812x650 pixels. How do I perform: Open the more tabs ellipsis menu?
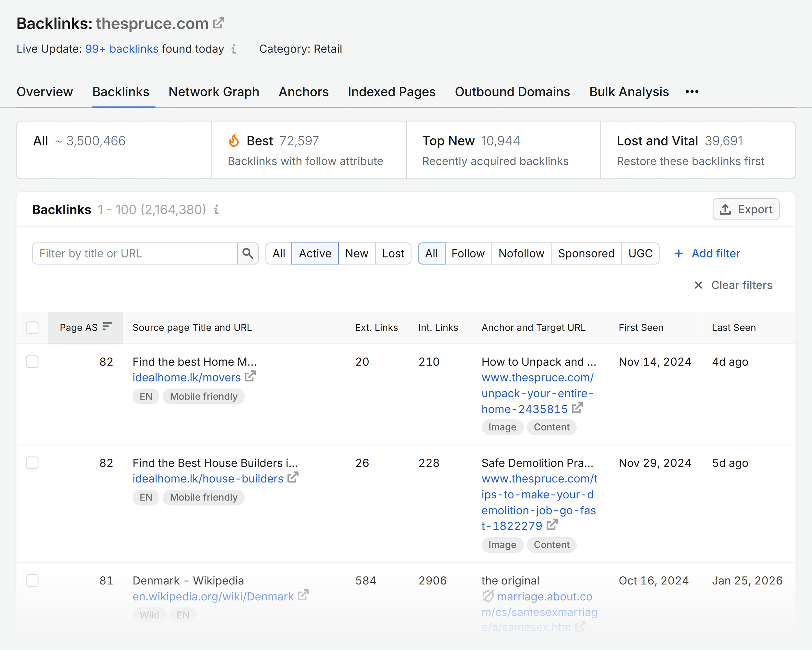click(x=692, y=92)
